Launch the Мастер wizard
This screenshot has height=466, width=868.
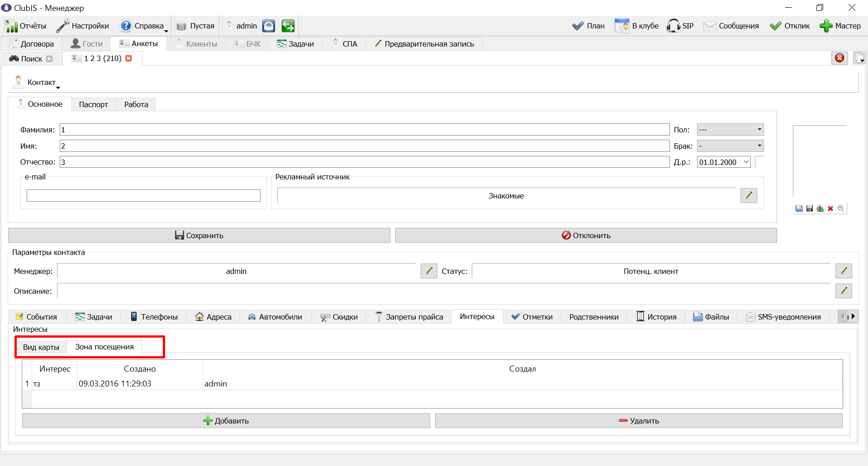click(840, 26)
